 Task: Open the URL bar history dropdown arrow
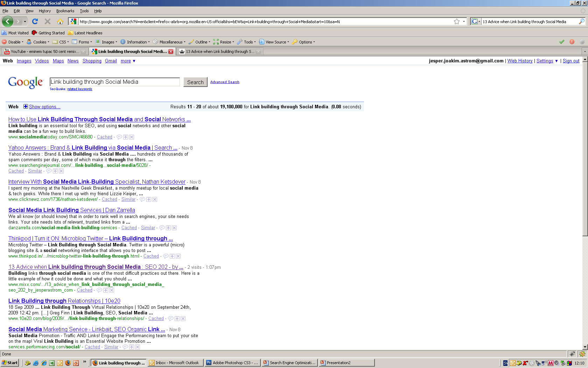pos(464,21)
